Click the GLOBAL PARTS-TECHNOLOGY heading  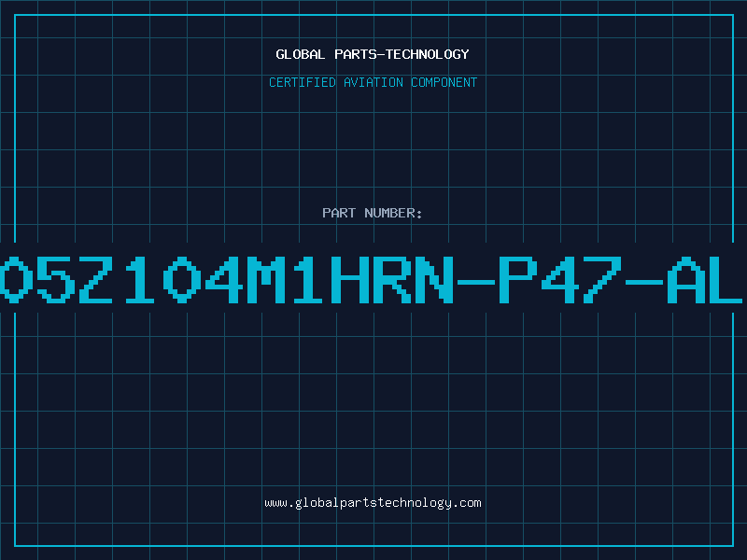pyautogui.click(x=373, y=54)
